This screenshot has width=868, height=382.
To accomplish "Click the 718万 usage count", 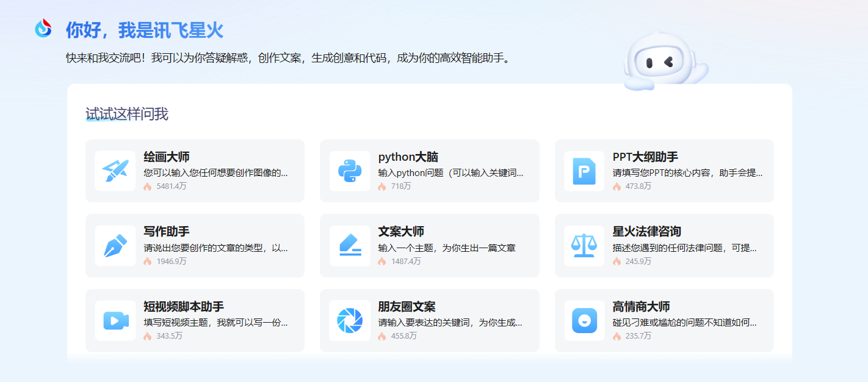I will [401, 186].
